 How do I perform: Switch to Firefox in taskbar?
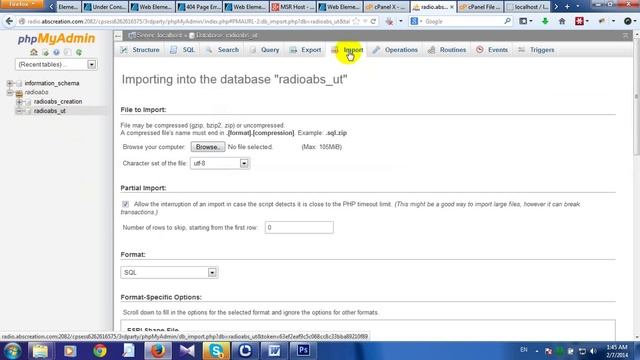pyautogui.click(x=158, y=351)
